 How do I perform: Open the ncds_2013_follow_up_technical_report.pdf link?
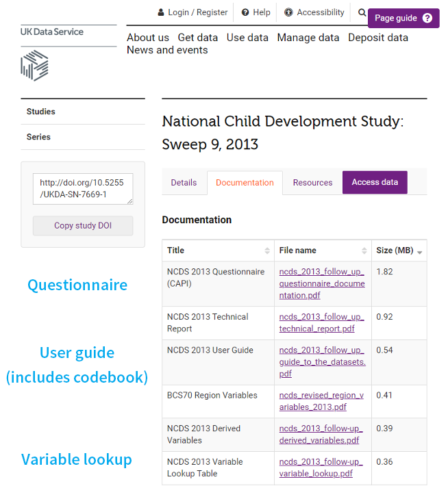[321, 322]
